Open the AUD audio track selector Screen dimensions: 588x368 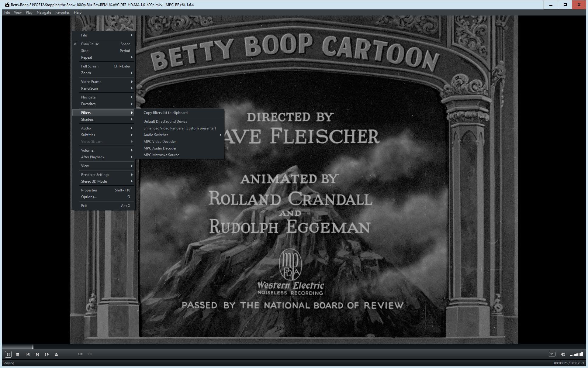pyautogui.click(x=80, y=354)
